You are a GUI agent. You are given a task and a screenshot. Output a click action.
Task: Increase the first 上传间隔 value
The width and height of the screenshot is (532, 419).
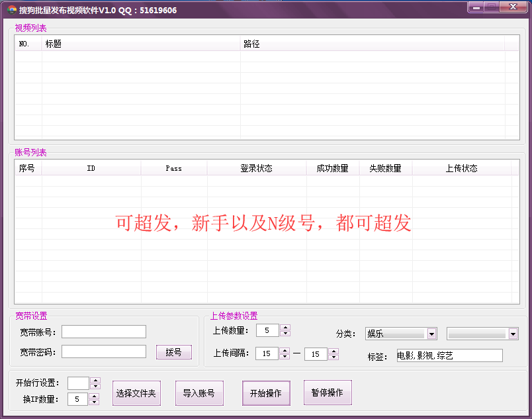(x=285, y=350)
